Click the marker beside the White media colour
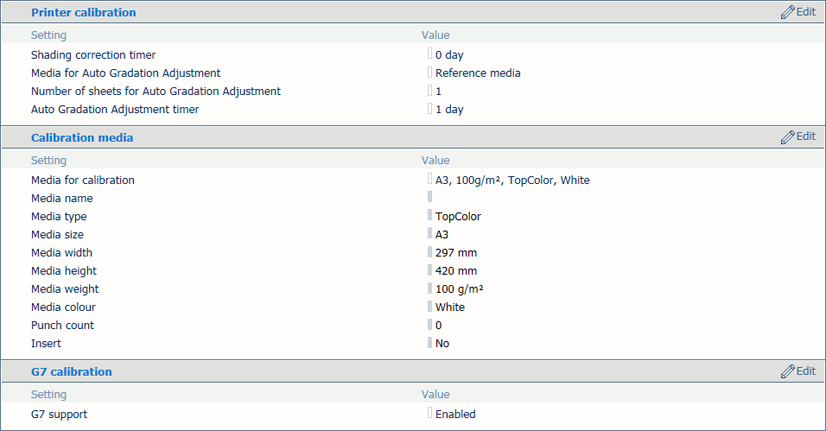This screenshot has height=431, width=826. pyautogui.click(x=430, y=306)
